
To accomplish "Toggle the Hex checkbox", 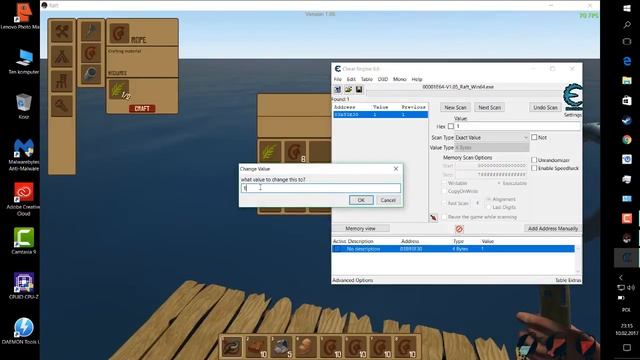I will click(x=451, y=127).
